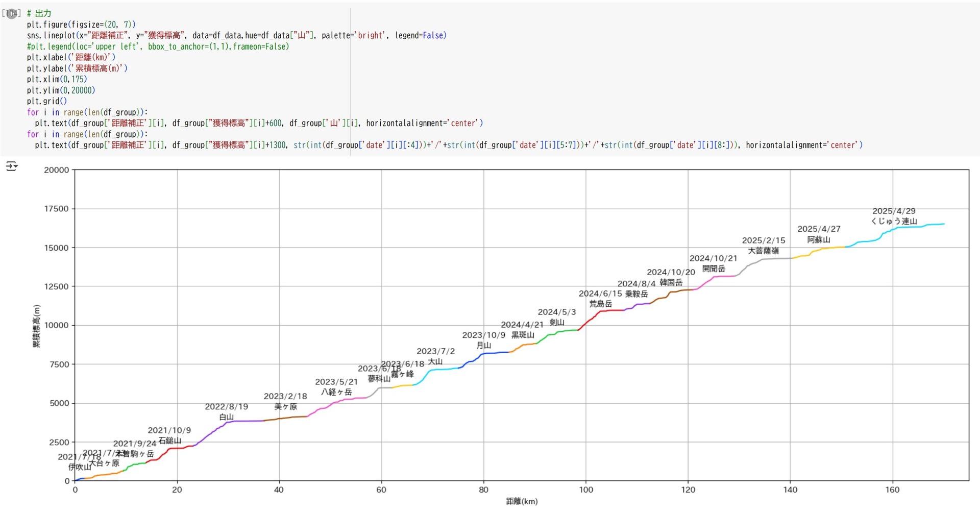Click the 20000 y-axis tick label

tap(56, 170)
